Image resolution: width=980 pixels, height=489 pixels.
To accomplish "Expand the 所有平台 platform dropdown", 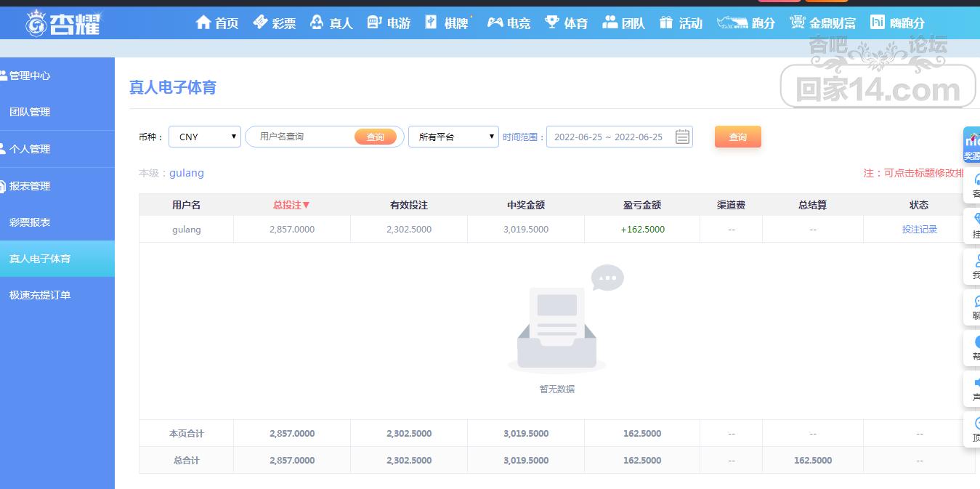I will tap(453, 137).
